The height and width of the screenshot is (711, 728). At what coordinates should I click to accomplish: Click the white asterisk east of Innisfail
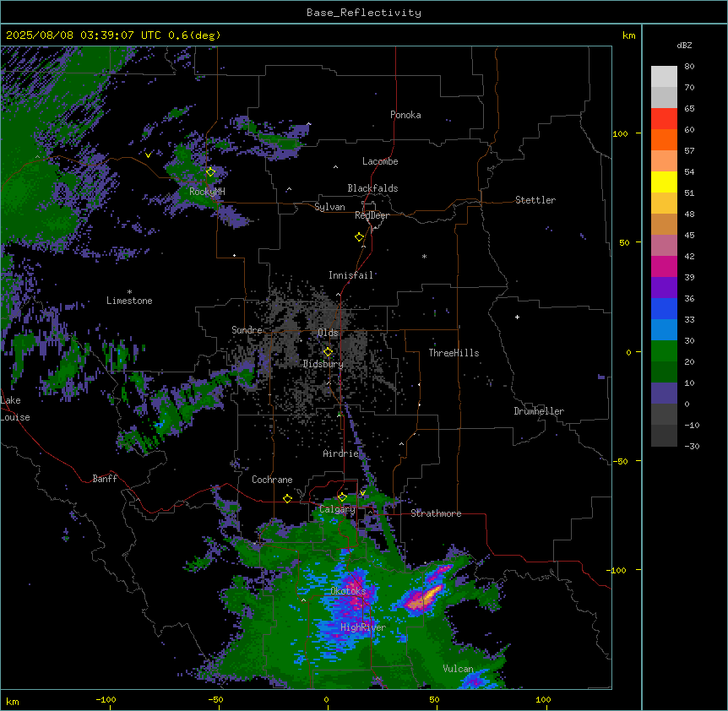(424, 256)
